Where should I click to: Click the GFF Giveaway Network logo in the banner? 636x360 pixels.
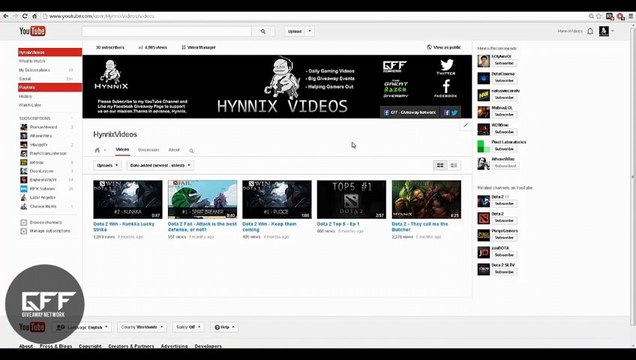(x=395, y=66)
